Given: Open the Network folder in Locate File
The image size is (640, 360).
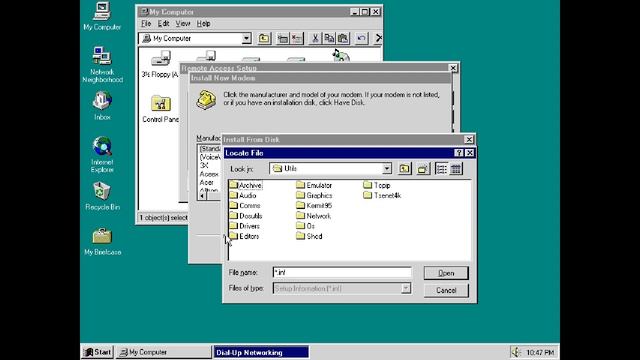Looking at the screenshot, I should pyautogui.click(x=313, y=216).
